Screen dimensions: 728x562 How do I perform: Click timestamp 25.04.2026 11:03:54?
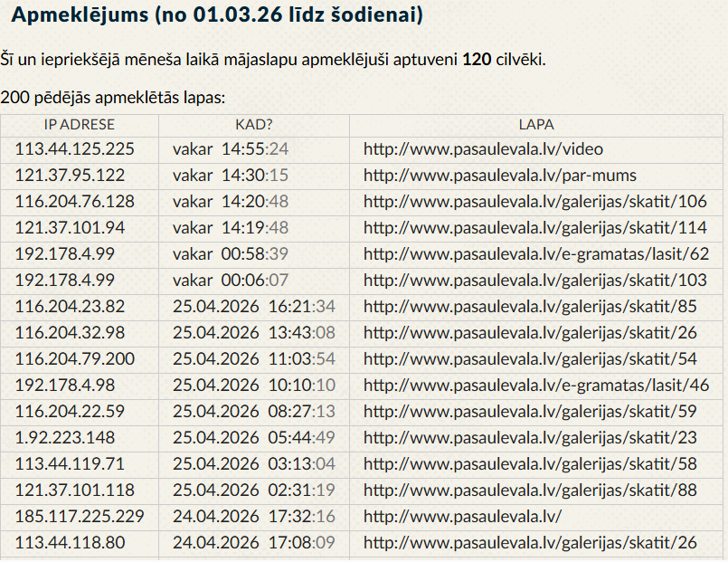pyautogui.click(x=254, y=359)
